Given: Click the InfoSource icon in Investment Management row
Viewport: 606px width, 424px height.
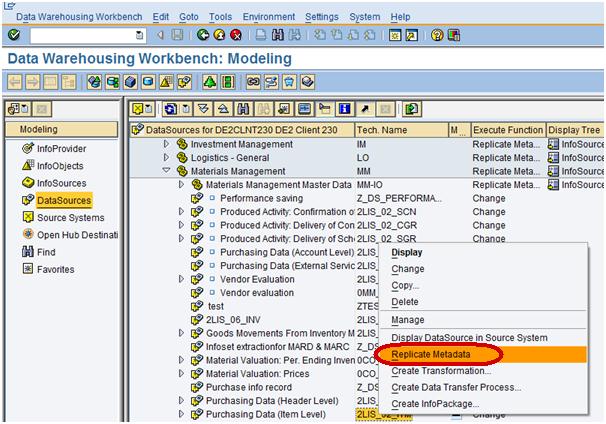Looking at the screenshot, I should click(x=554, y=144).
